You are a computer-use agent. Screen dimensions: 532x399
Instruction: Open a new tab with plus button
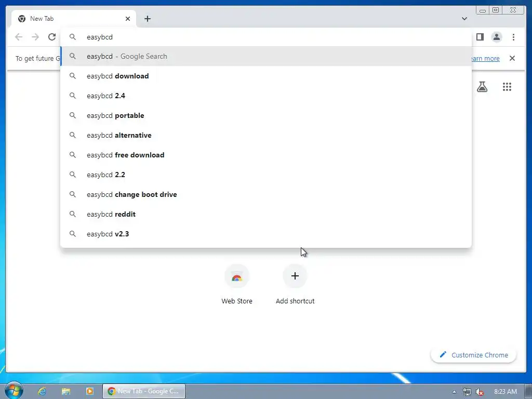[x=147, y=19]
